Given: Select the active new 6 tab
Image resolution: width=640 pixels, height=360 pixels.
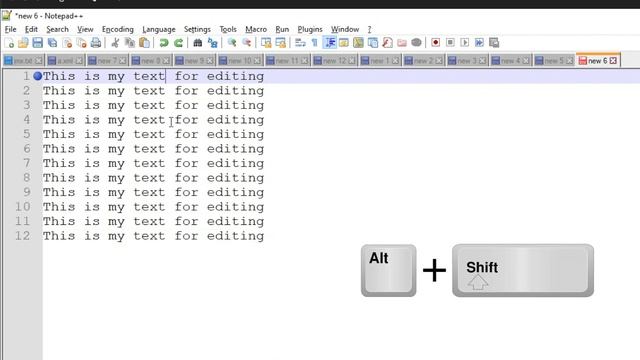Looking at the screenshot, I should pos(598,60).
